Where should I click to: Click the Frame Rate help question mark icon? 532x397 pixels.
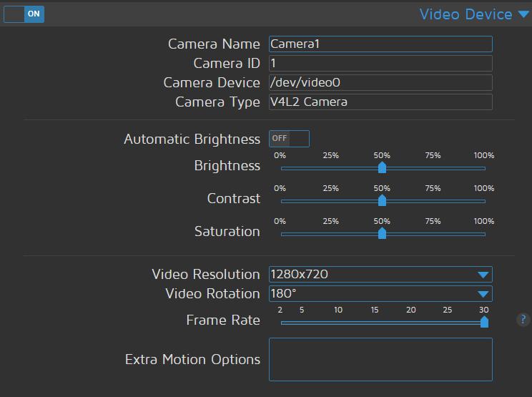coord(523,320)
